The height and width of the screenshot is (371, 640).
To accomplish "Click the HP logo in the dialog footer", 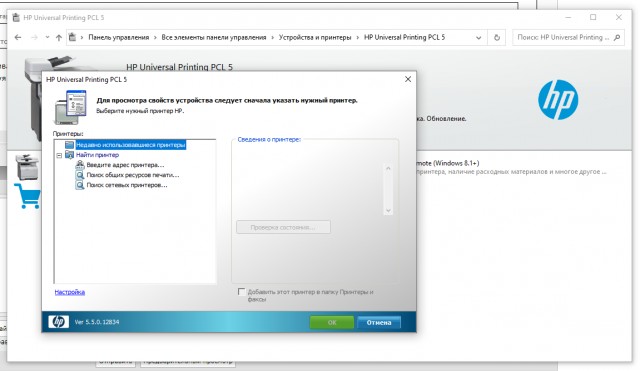I will (58, 322).
